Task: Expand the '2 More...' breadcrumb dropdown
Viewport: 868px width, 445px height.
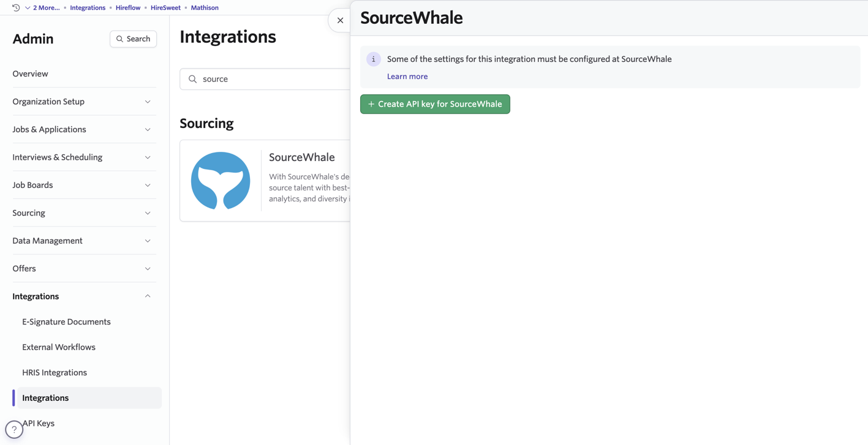Action: [42, 7]
